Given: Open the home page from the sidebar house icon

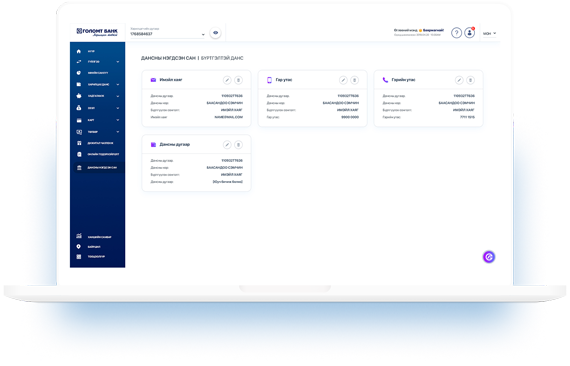Looking at the screenshot, I should click(79, 51).
